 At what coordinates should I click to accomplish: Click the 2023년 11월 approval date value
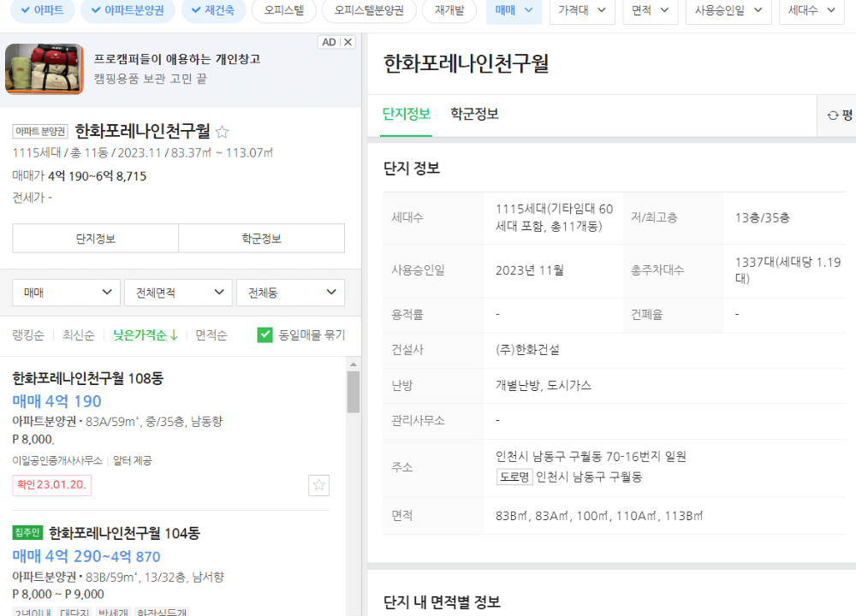pos(530,270)
